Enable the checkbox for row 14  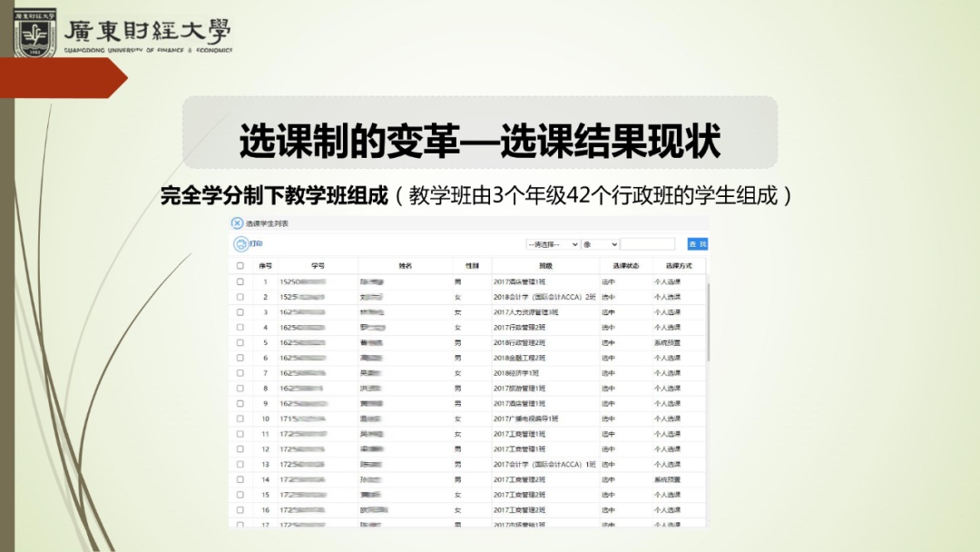tap(240, 479)
